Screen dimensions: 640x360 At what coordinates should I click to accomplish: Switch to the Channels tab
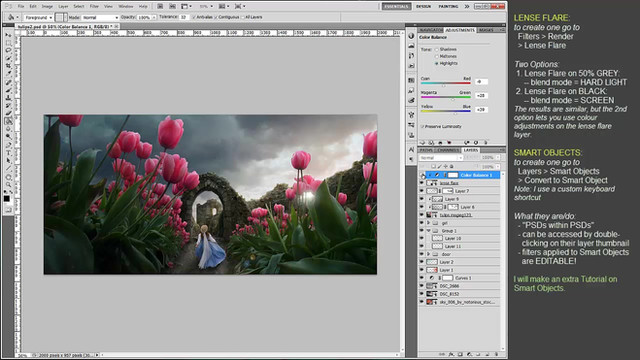tap(447, 150)
